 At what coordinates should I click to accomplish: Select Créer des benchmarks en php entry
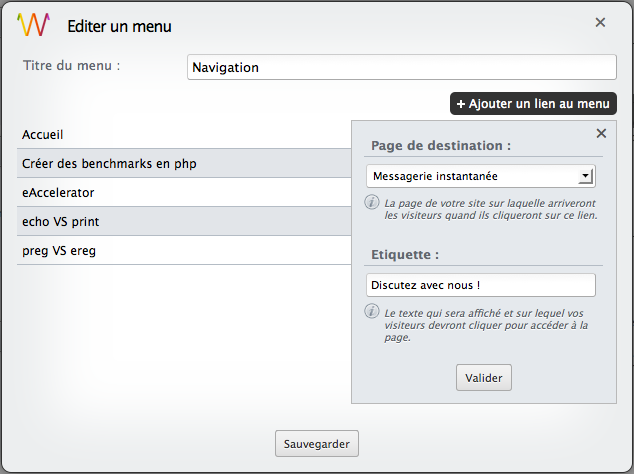pyautogui.click(x=184, y=163)
